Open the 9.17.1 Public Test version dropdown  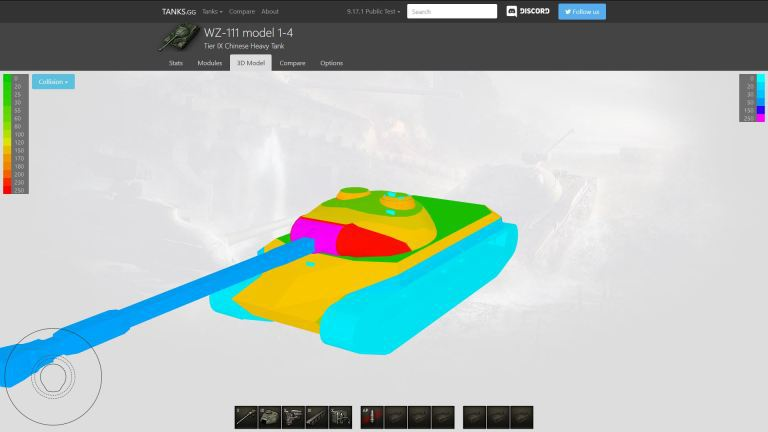pyautogui.click(x=373, y=12)
